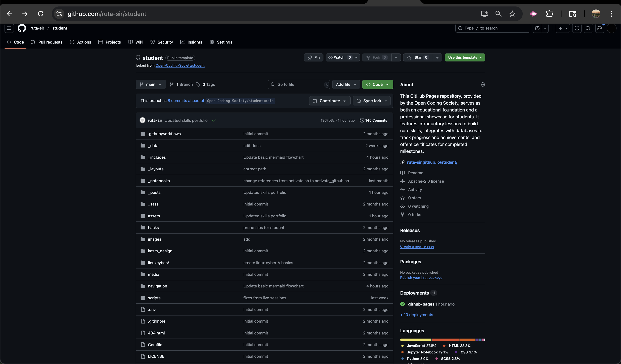Open the green Code dropdown
The height and width of the screenshot is (364, 621).
point(378,84)
